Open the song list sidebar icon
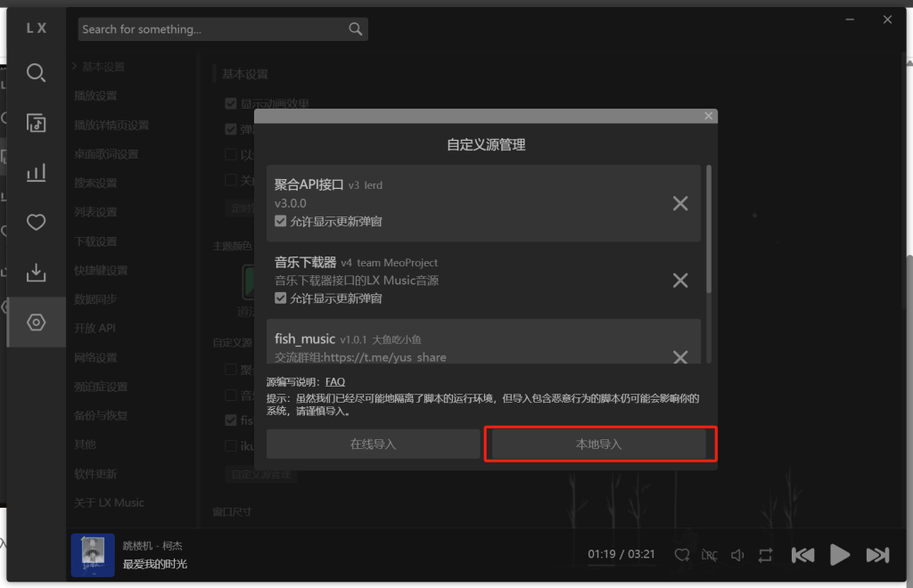 pyautogui.click(x=36, y=123)
